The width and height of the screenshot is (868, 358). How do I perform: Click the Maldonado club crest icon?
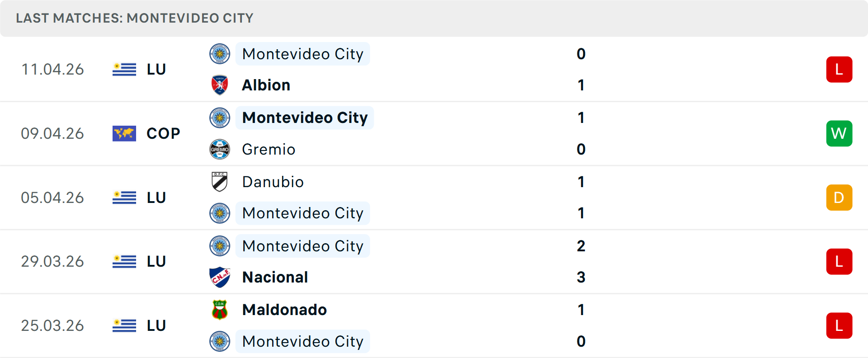[x=220, y=310]
